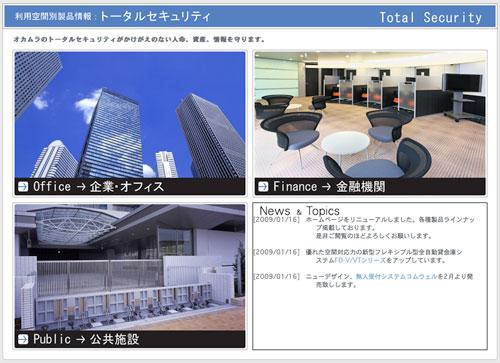Select the bank lobby lounge chairs photo
The image size is (500, 363).
point(370,115)
